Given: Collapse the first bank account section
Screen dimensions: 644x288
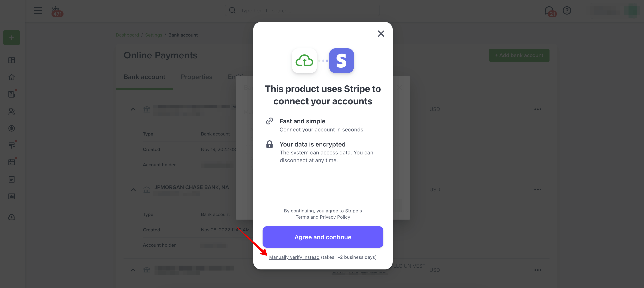Looking at the screenshot, I should (x=133, y=109).
